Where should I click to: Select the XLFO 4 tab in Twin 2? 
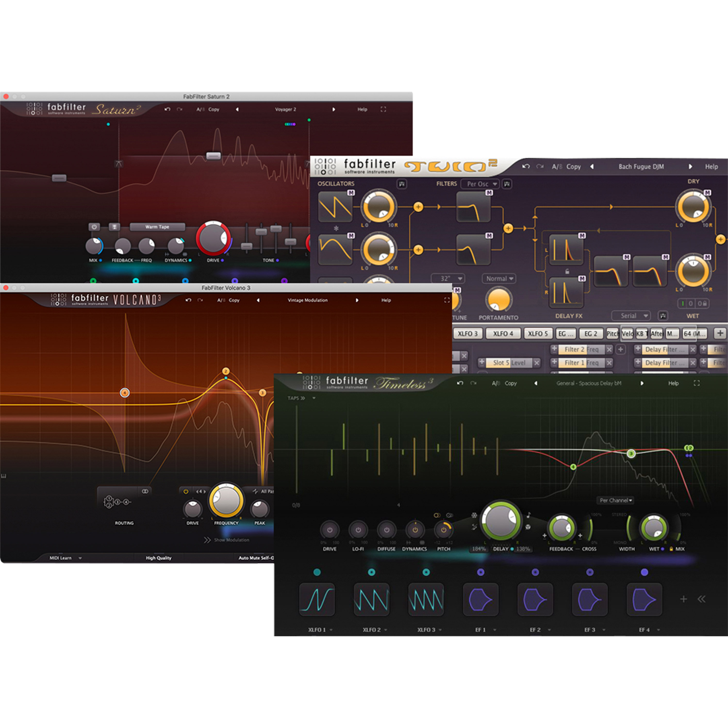[503, 333]
